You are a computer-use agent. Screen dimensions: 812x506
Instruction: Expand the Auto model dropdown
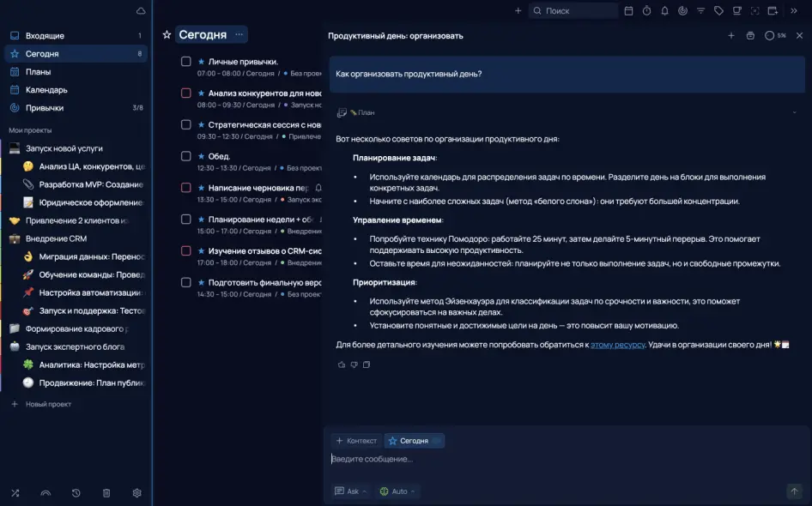coord(398,491)
